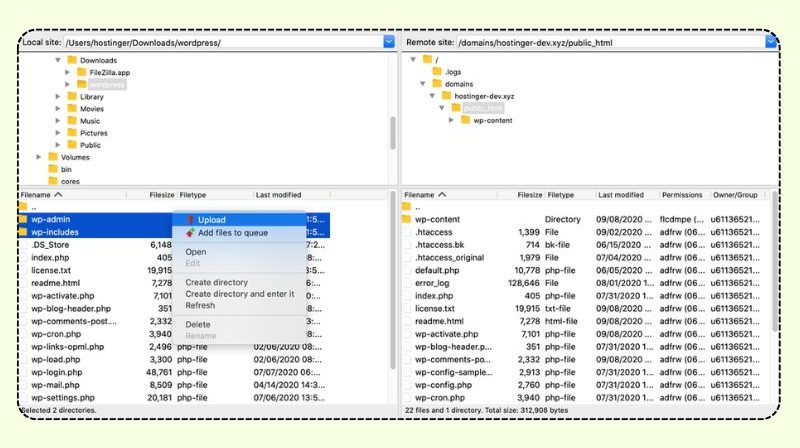Collapse the remote domains folder
This screenshot has width=800, height=448.
point(422,84)
